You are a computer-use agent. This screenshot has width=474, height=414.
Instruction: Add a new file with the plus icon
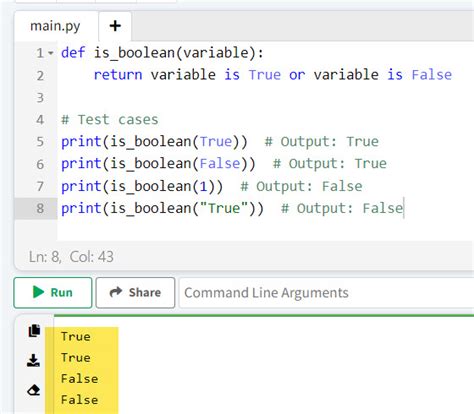coord(115,26)
